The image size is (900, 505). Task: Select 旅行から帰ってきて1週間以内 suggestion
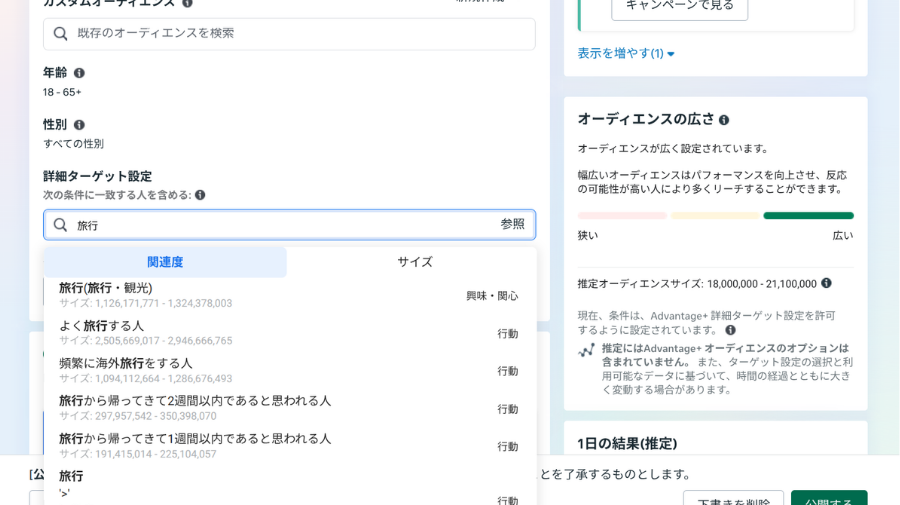290,446
